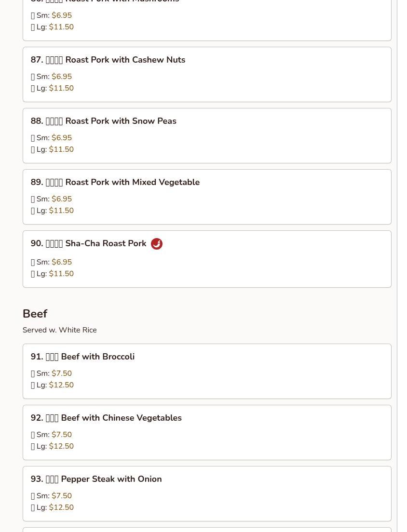Screen dimensions: 407x532
Task: Select small $7.50 Pepper Steak with Onion
Action: click(x=51, y=496)
